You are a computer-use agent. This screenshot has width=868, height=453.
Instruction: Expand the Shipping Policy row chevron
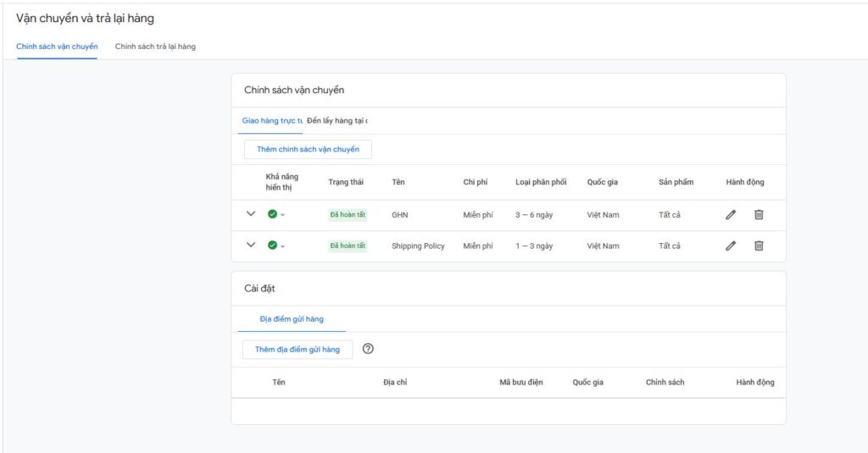[251, 245]
